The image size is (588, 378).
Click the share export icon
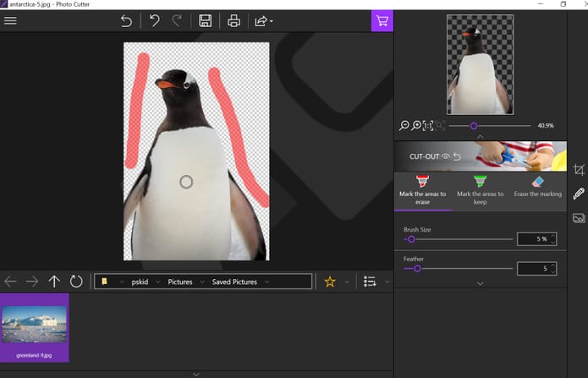261,21
